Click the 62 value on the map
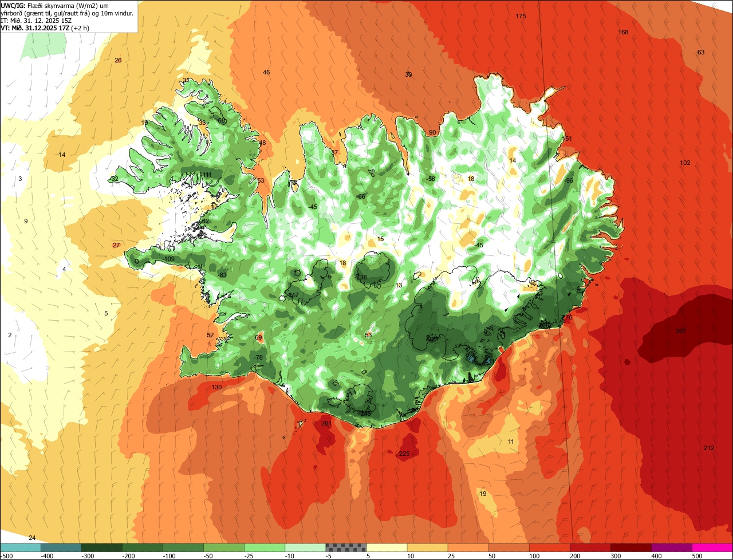 pyautogui.click(x=206, y=221)
